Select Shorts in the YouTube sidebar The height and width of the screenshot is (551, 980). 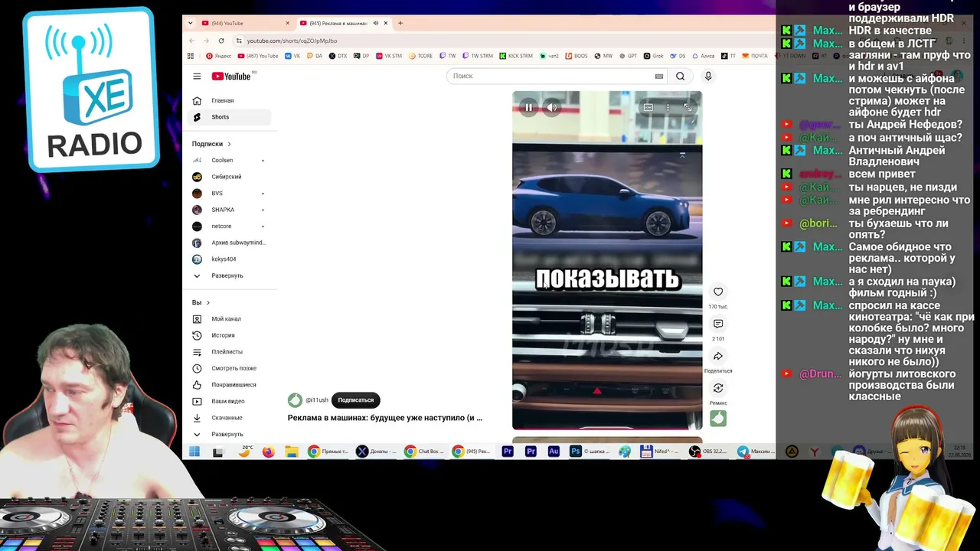229,117
